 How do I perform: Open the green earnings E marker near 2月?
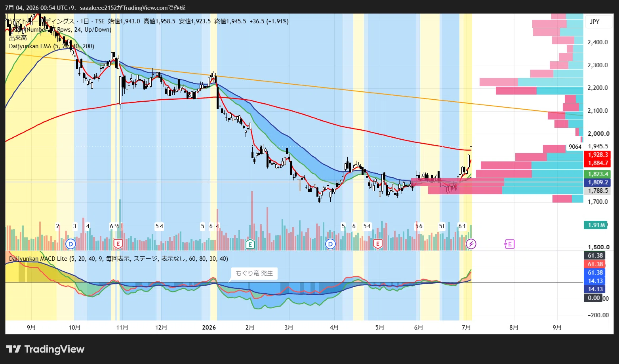250,244
